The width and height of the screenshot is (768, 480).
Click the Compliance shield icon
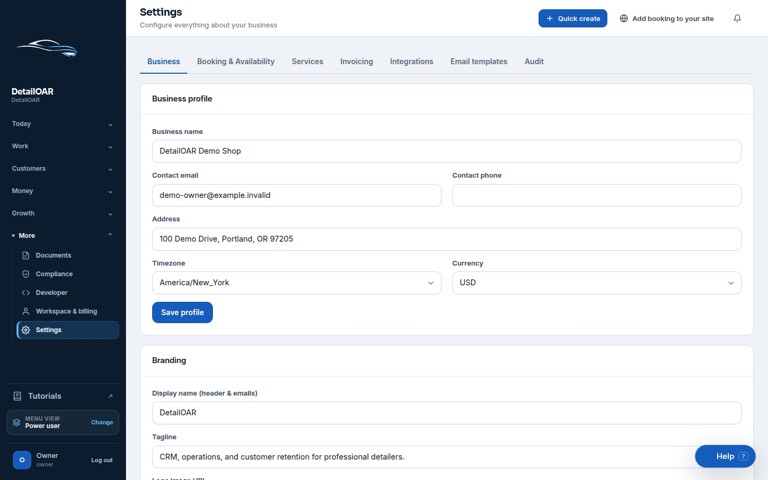coord(25,274)
